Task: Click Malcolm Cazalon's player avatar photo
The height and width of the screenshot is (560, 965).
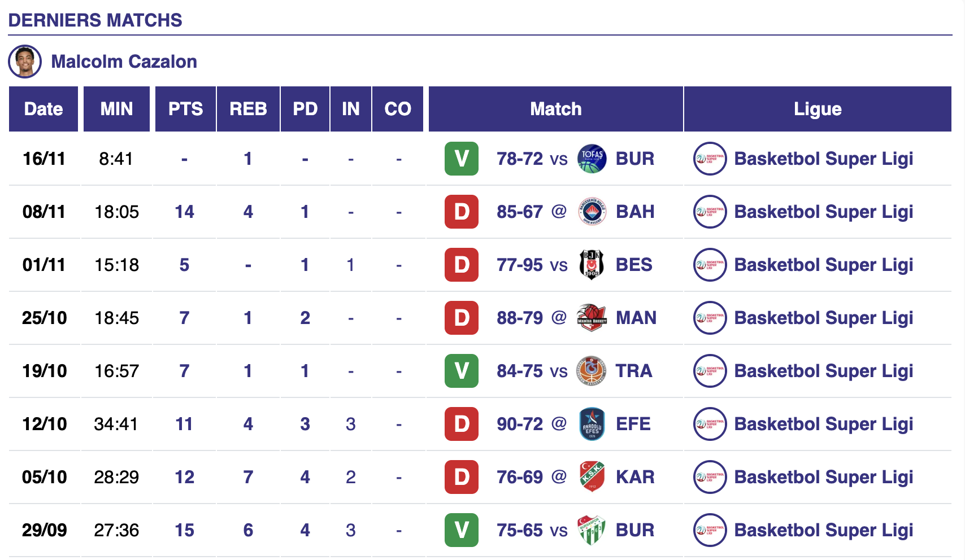Action: 25,62
